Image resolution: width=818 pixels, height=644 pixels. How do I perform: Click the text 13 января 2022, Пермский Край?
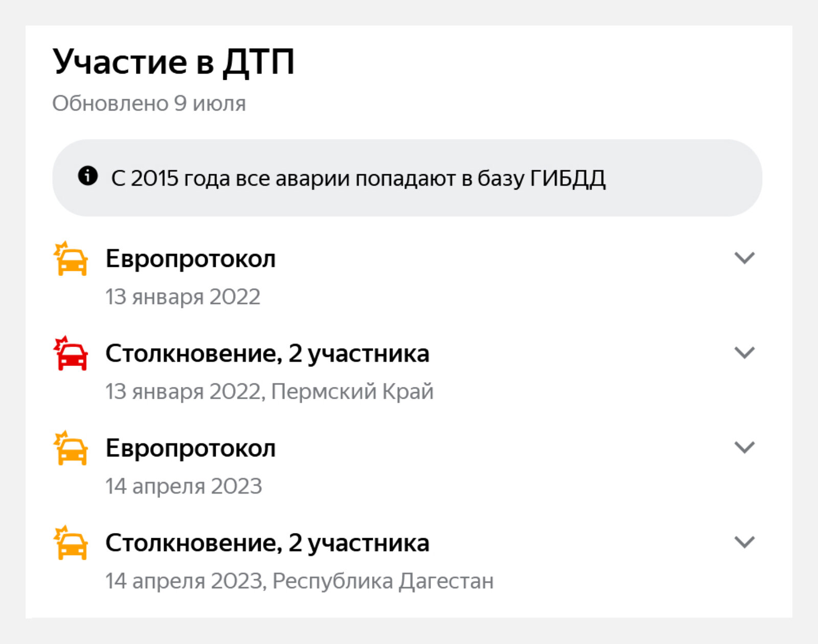point(269,392)
